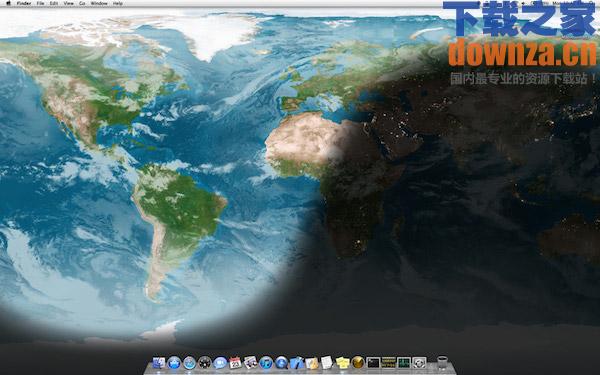Image resolution: width=600 pixels, height=375 pixels.
Task: Open Finder from the Dock
Action: [158, 362]
